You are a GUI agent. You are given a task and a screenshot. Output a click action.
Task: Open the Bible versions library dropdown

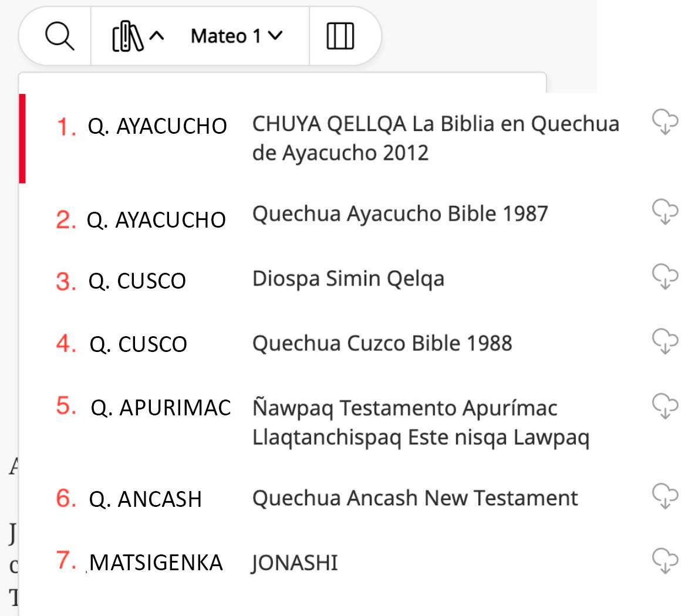pos(137,36)
